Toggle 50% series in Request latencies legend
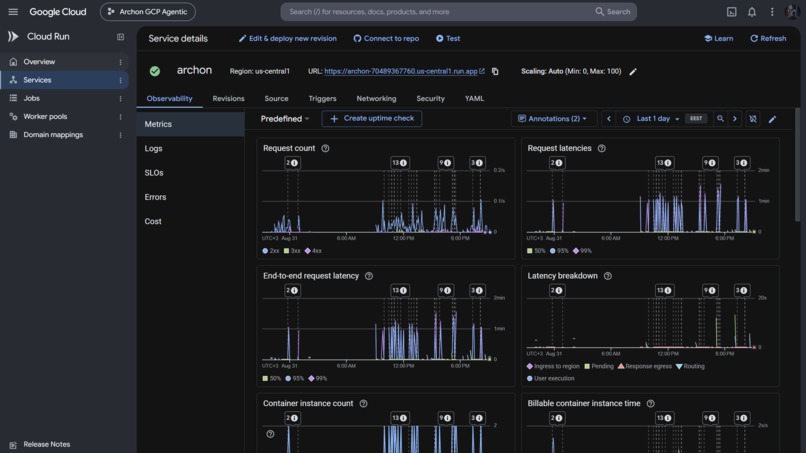Viewport: 806px width, 453px height. pos(536,251)
